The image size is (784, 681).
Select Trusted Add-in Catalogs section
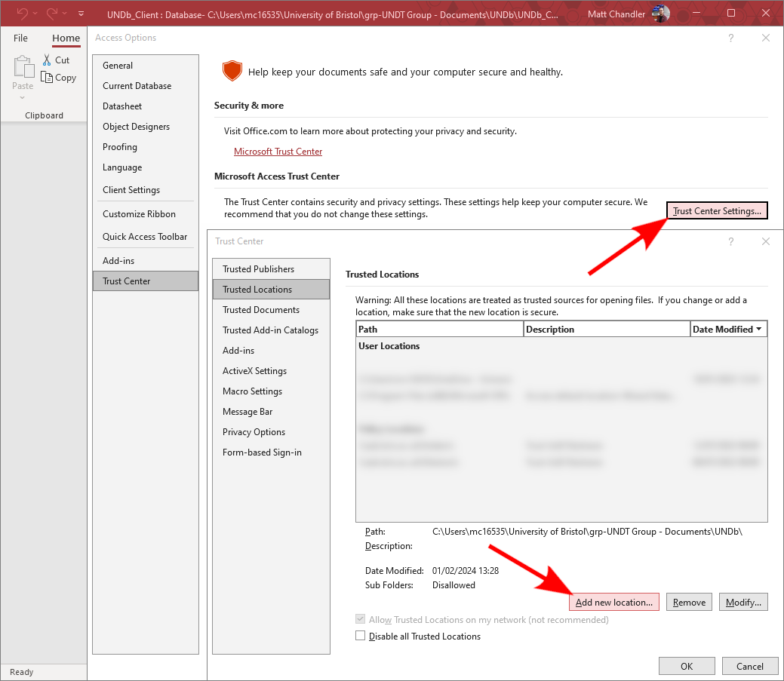tap(271, 330)
